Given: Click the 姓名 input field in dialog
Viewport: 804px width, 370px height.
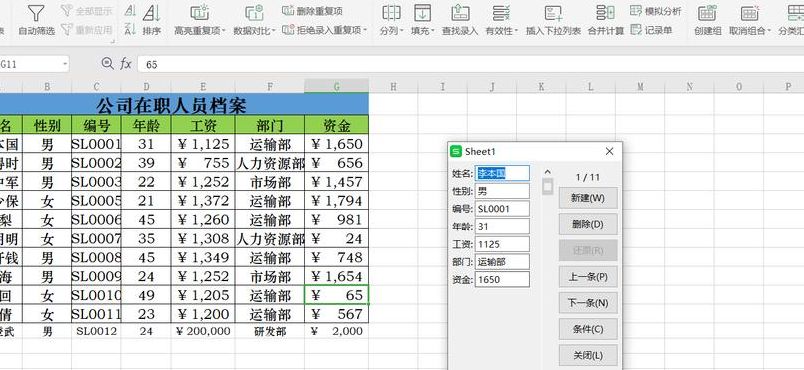Looking at the screenshot, I should 502,173.
